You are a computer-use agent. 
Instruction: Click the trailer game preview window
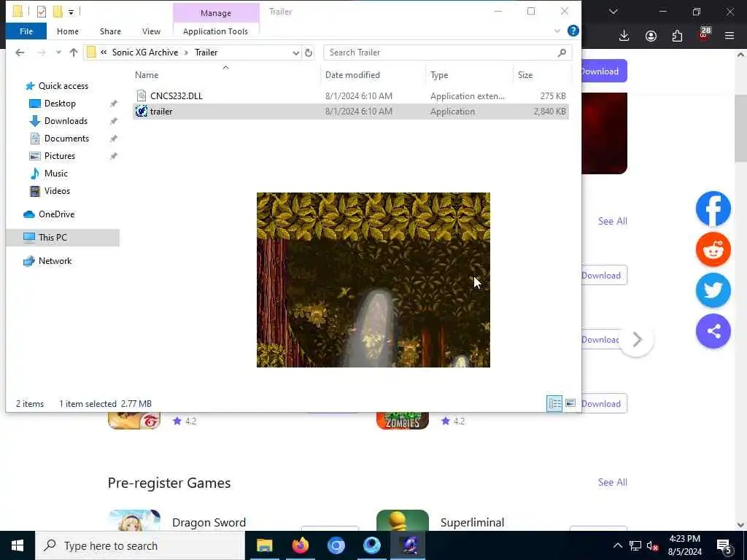point(373,280)
